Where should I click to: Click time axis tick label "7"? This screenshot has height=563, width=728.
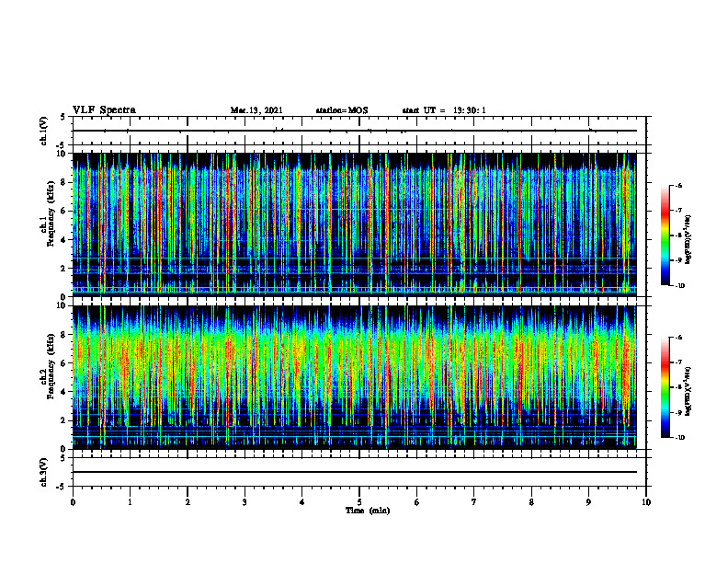coord(474,502)
